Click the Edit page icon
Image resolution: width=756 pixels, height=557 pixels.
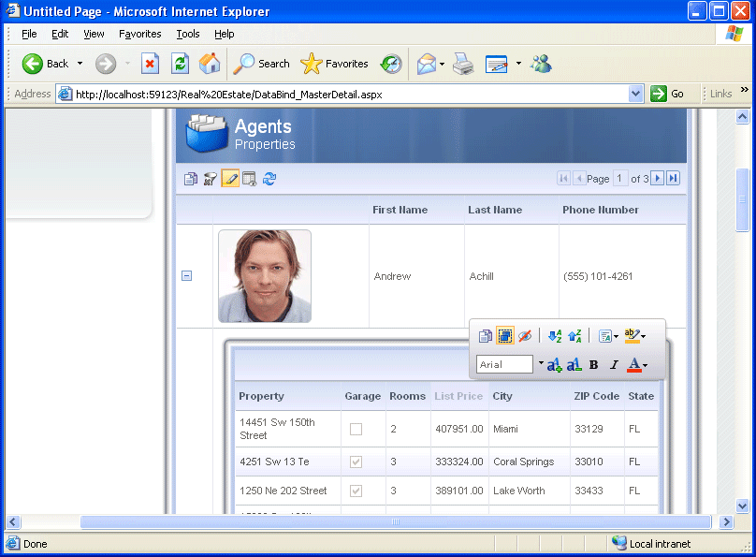[x=497, y=64]
